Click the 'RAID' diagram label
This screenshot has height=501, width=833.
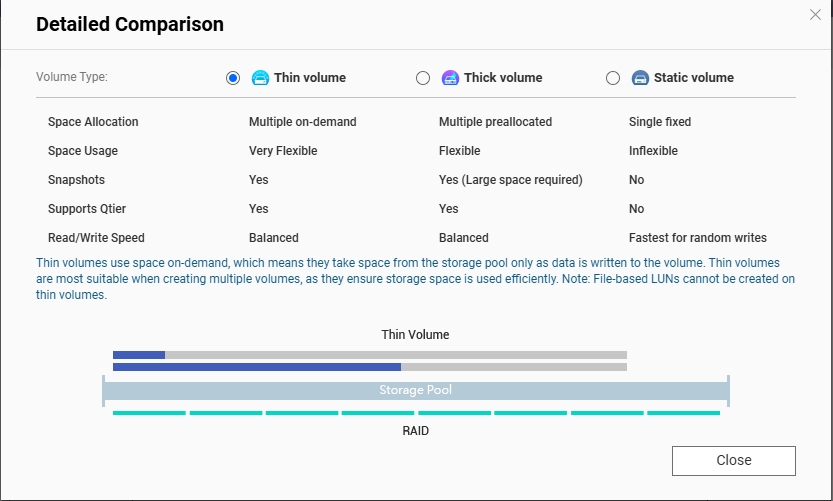(x=415, y=431)
